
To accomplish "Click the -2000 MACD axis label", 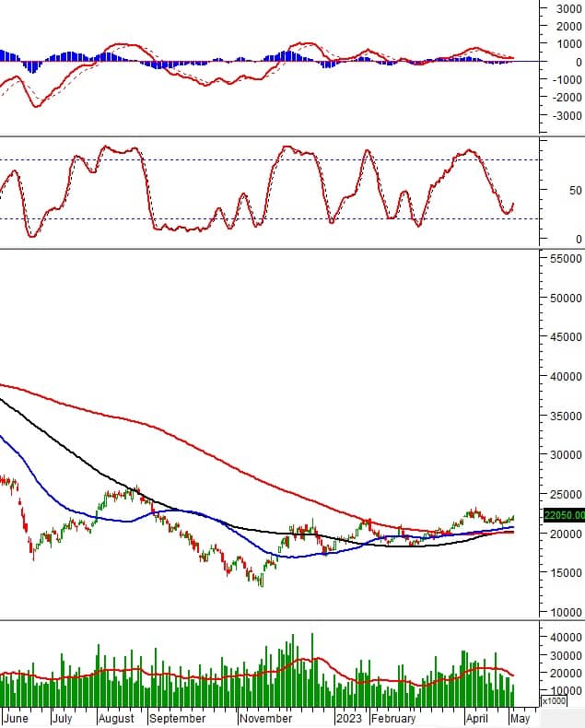I will pyautogui.click(x=567, y=98).
